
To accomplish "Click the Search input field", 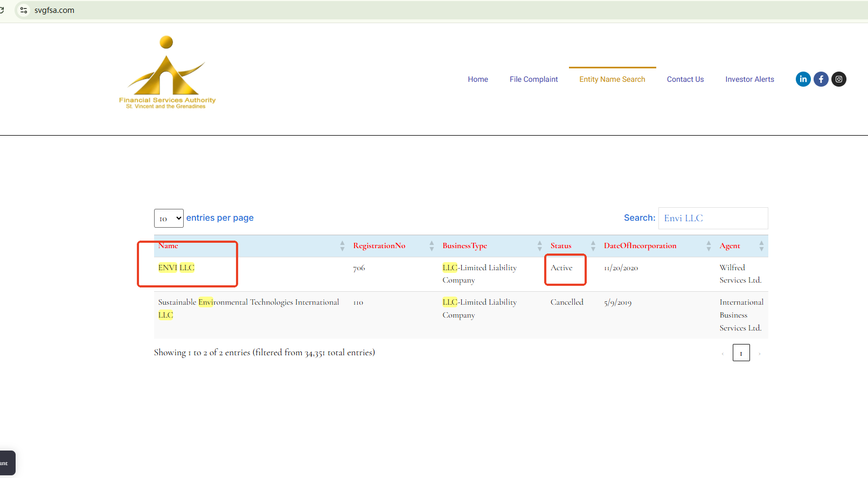I will (x=713, y=218).
